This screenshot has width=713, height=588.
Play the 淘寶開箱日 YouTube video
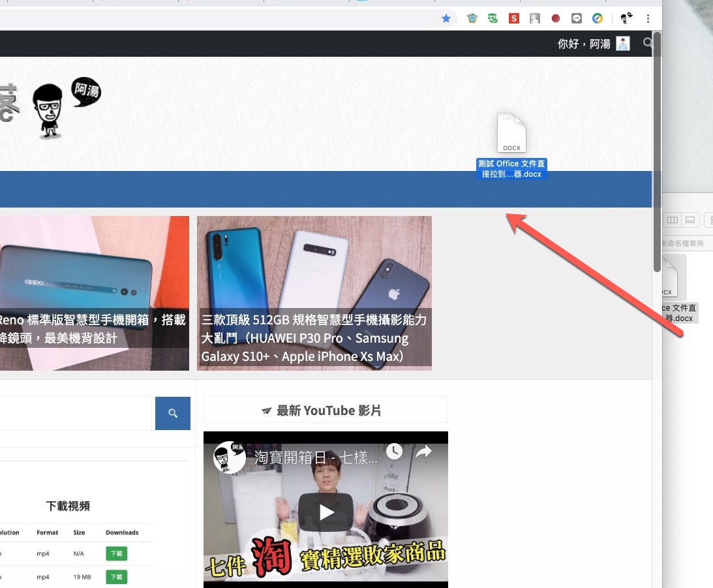click(326, 512)
